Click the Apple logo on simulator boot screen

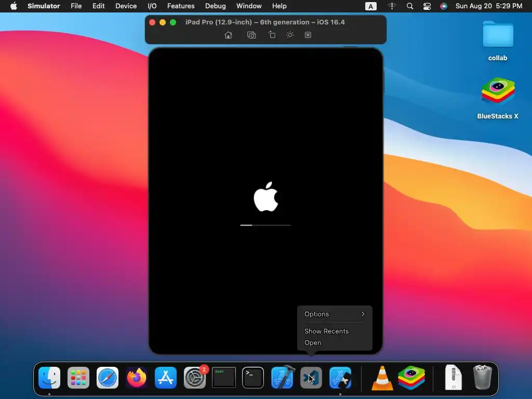click(x=265, y=197)
